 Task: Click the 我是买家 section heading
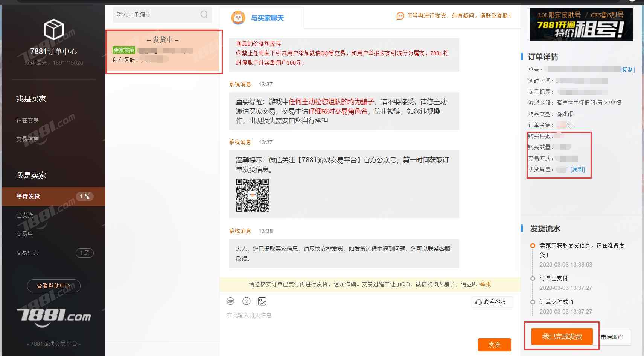(x=31, y=99)
